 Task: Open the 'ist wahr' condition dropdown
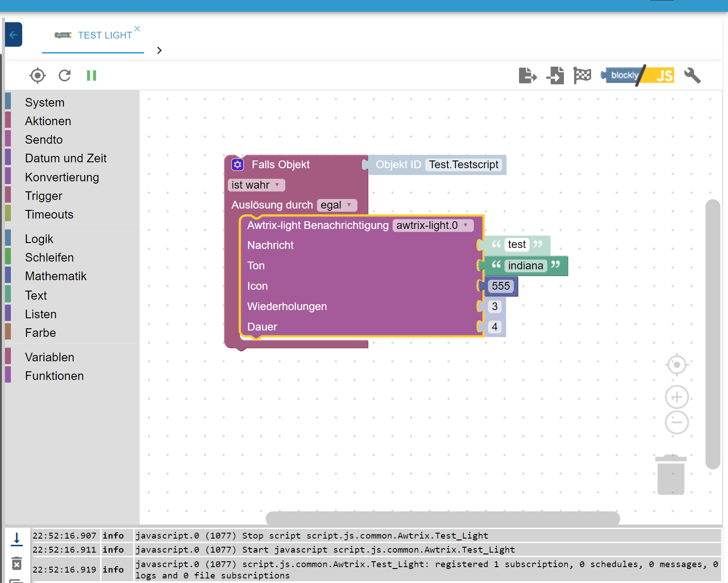click(256, 185)
